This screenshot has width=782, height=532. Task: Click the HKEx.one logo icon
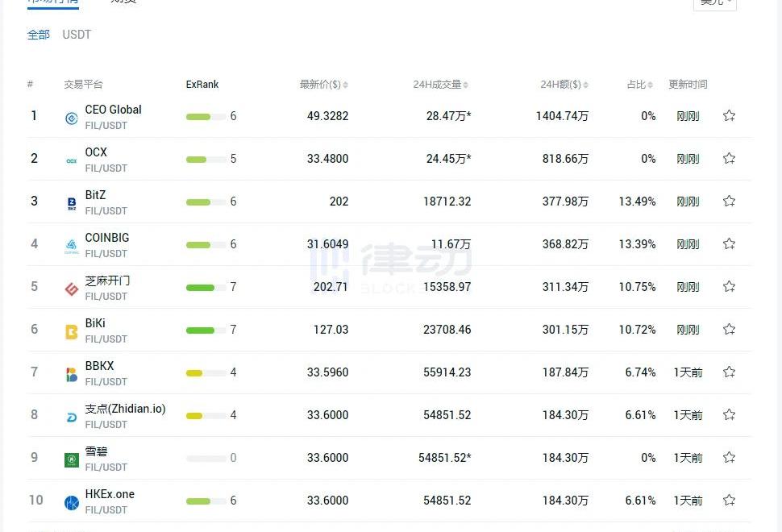click(x=72, y=503)
